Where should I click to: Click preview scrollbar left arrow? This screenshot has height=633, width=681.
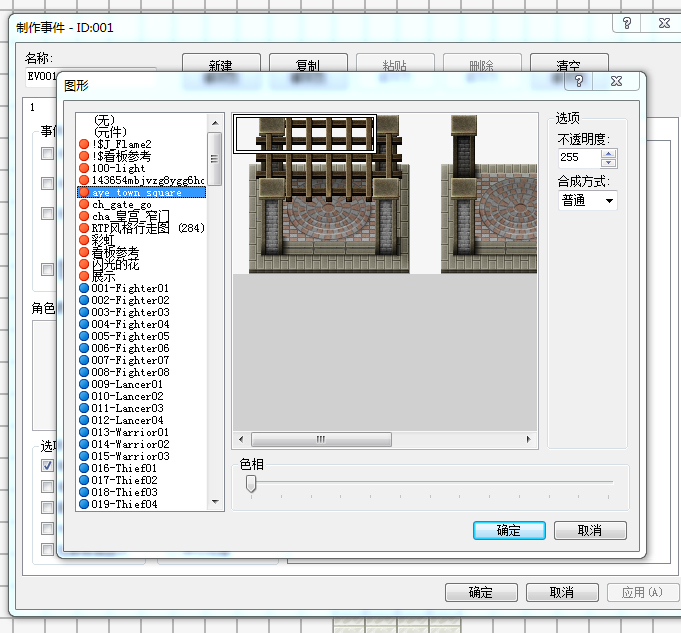point(241,439)
